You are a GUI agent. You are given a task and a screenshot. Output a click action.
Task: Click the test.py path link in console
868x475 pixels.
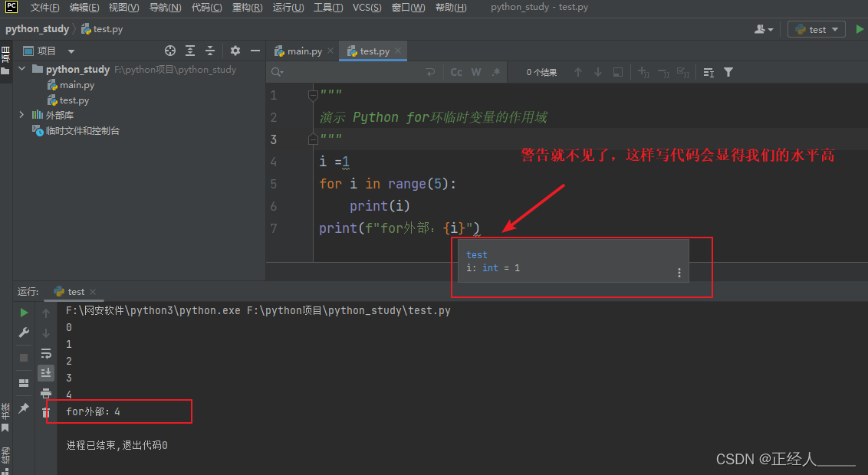pos(349,311)
